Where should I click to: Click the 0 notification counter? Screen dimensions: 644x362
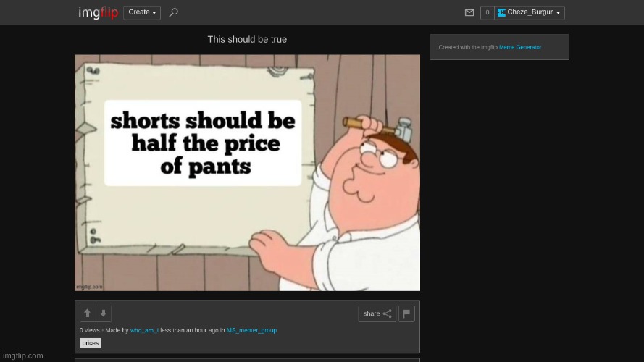point(487,13)
